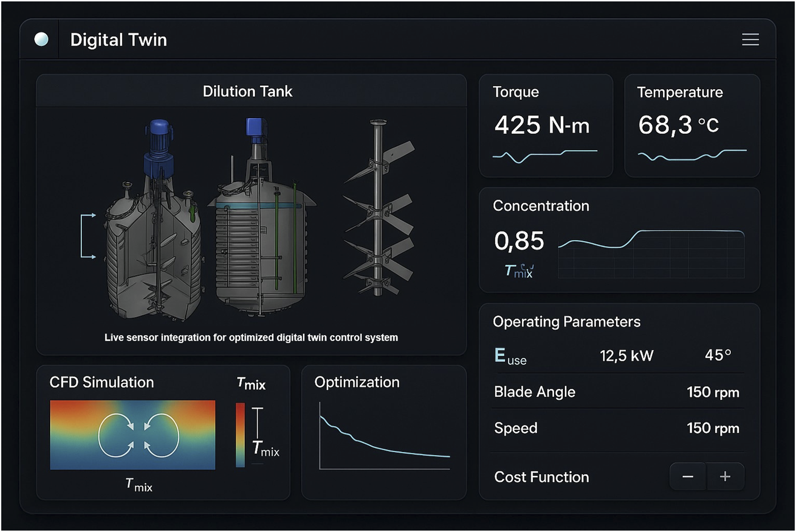Click the circulation arrows in the CFD heatmap
This screenshot has height=532, width=796.
click(138, 435)
